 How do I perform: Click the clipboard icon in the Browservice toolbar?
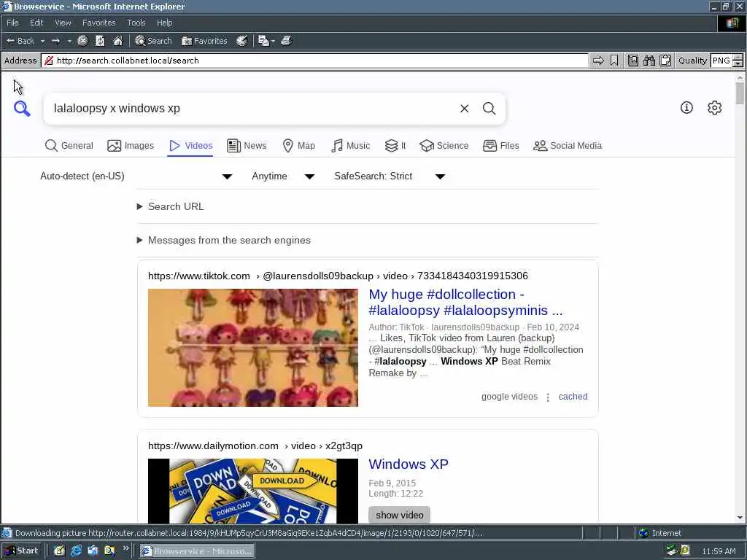click(665, 61)
